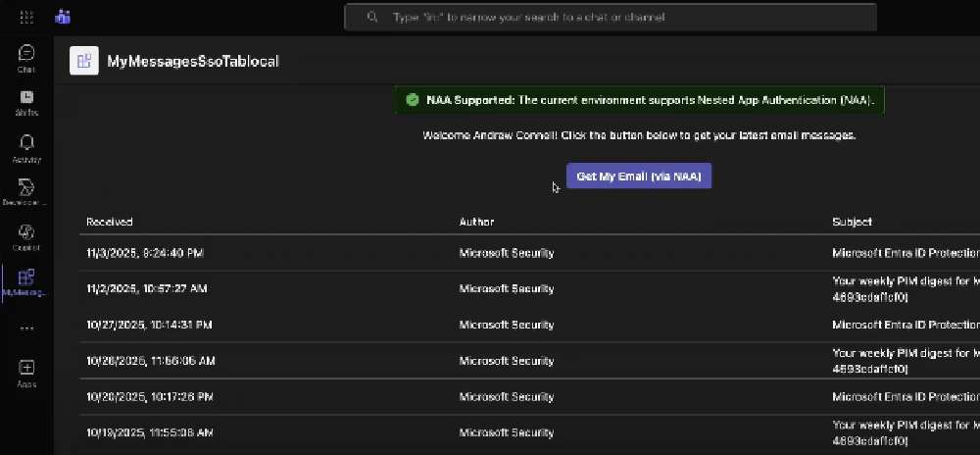Click the Subject column header
Image resolution: width=980 pixels, height=455 pixels.
point(852,222)
